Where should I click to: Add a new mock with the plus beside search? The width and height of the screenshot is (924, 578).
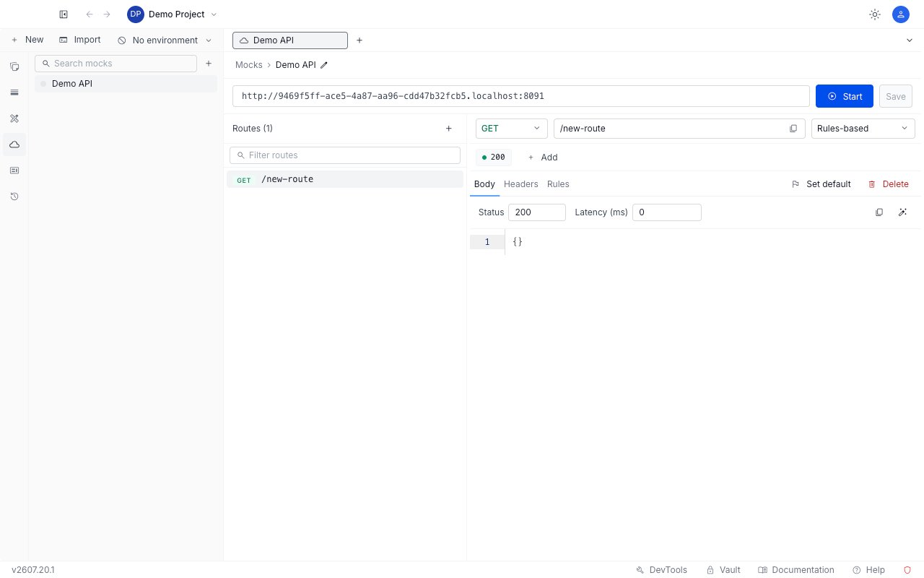click(209, 64)
